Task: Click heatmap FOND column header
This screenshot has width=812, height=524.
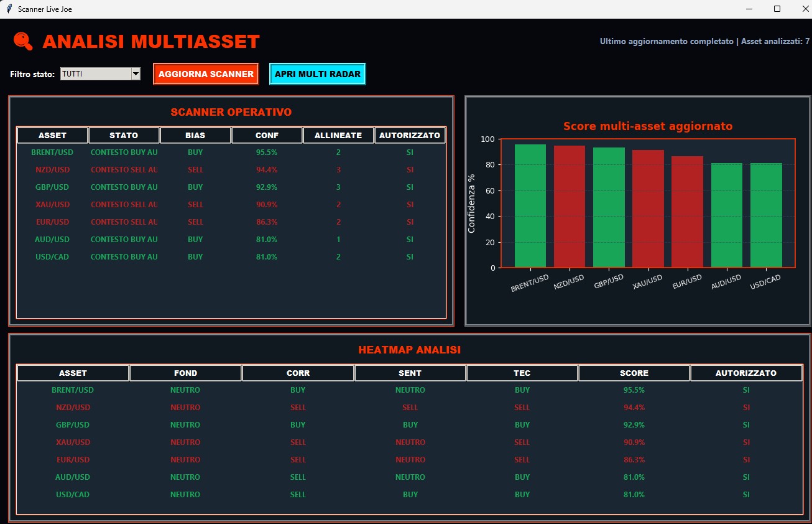Action: tap(185, 373)
